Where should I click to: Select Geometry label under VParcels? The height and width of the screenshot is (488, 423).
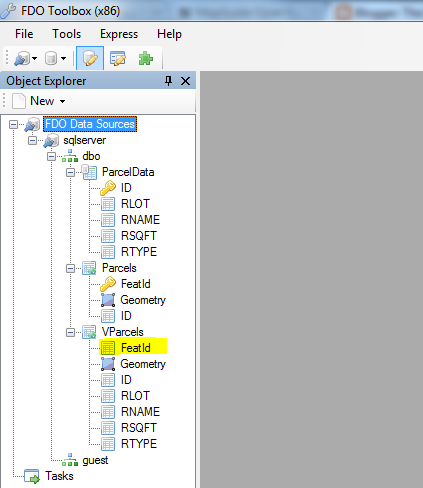[143, 364]
